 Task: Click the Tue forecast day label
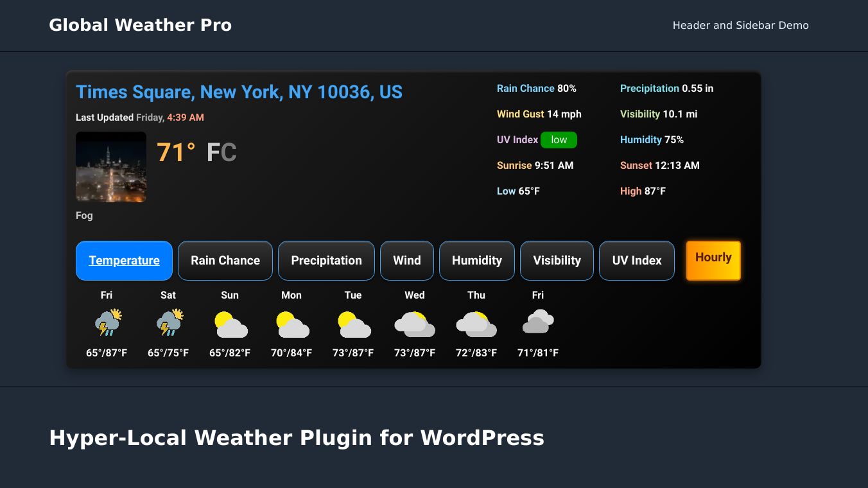click(x=353, y=295)
